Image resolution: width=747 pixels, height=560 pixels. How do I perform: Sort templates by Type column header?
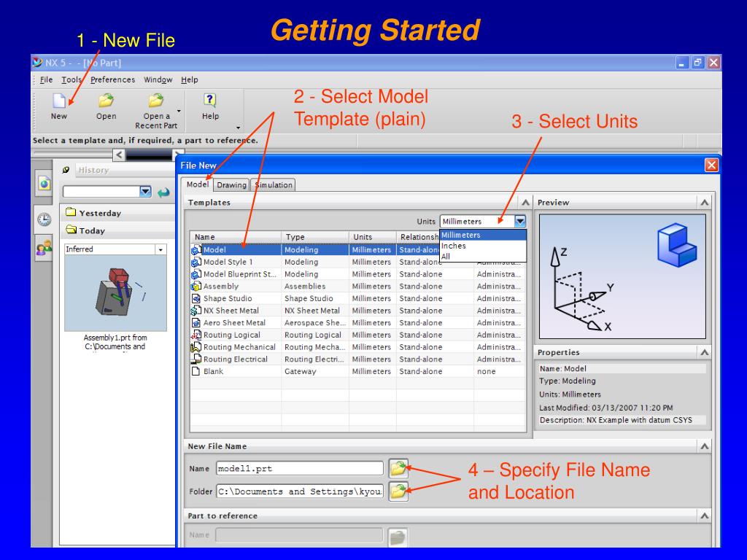(x=315, y=237)
